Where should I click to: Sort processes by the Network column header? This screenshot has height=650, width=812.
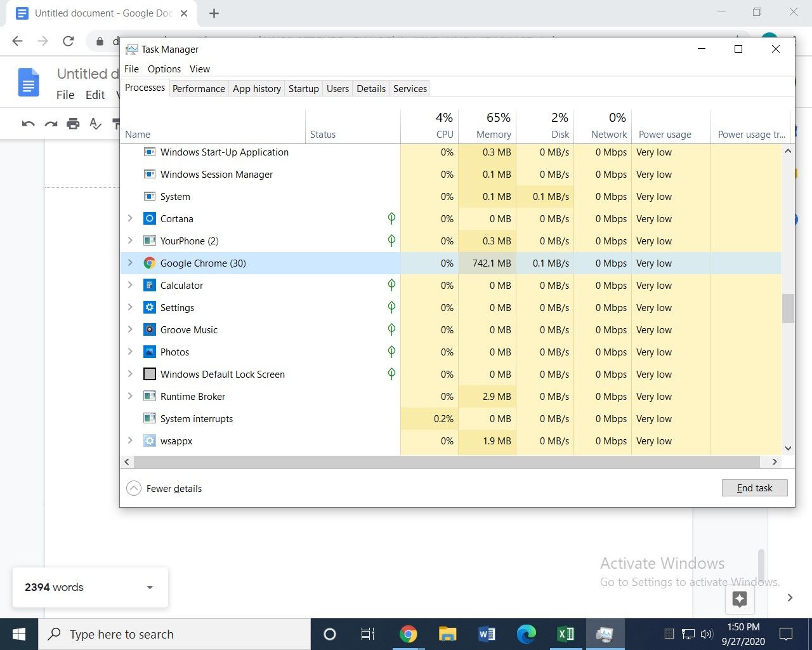[603, 126]
